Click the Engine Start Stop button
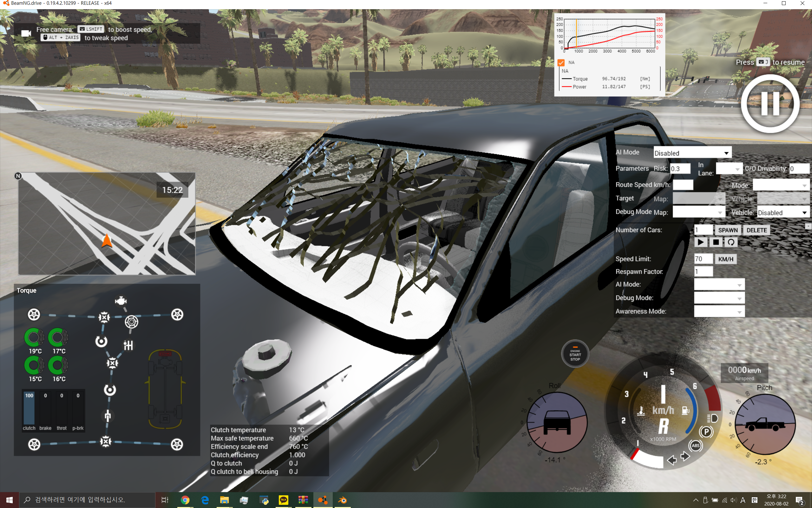Screen dimensions: 812x508 coord(575,354)
